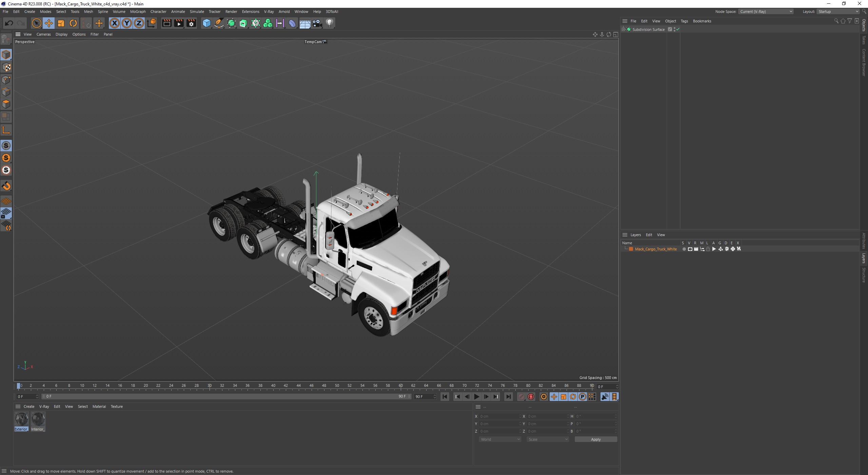This screenshot has height=475, width=868.
Task: Expand the Subdivision Surface object tree
Action: [x=624, y=30]
